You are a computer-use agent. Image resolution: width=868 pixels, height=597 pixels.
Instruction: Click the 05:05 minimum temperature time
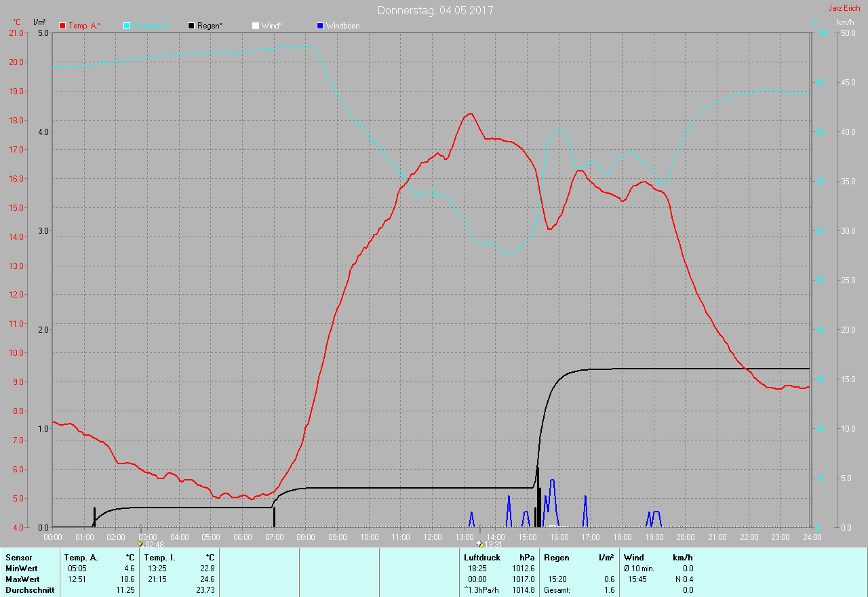[x=77, y=569]
